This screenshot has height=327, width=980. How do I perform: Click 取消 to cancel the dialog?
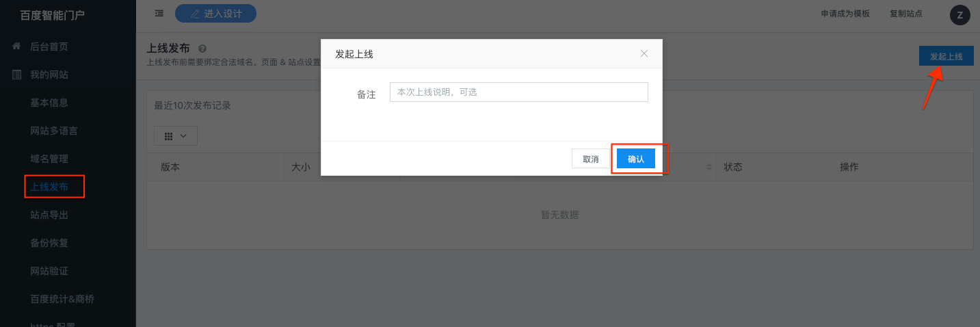(590, 159)
